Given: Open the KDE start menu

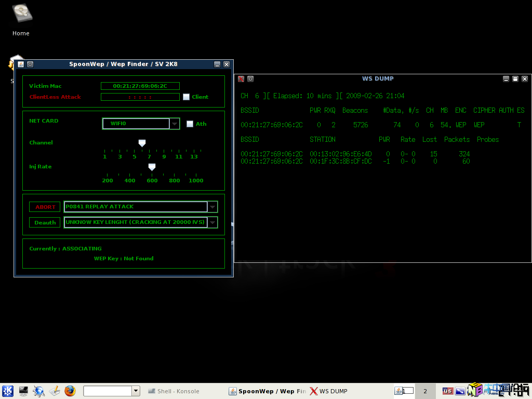Looking at the screenshot, I should (x=8, y=391).
